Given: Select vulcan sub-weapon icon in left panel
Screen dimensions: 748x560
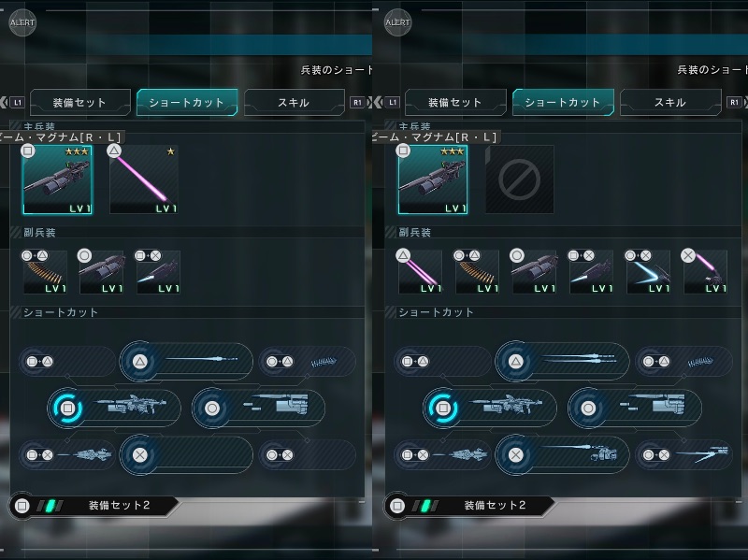Looking at the screenshot, I should [45, 272].
